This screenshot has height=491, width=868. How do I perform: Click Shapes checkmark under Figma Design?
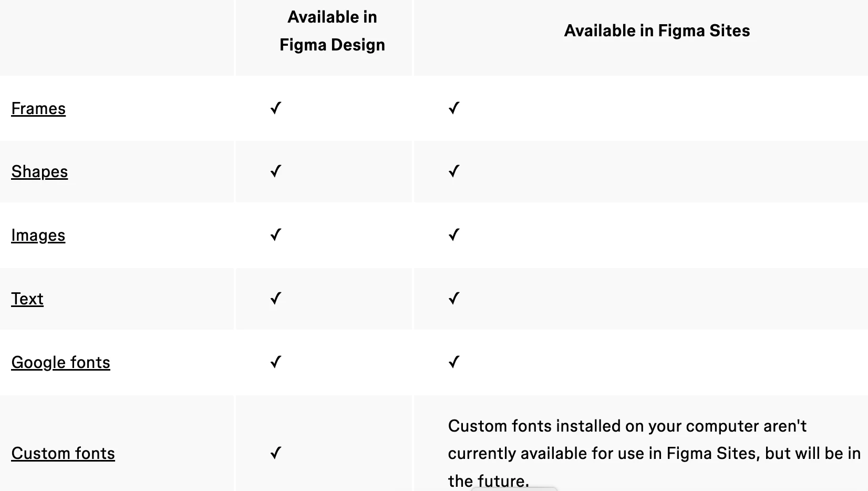click(276, 171)
